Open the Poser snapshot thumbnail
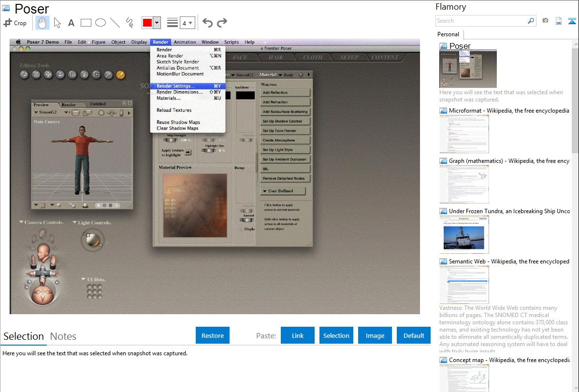This screenshot has width=579, height=392. (x=468, y=69)
